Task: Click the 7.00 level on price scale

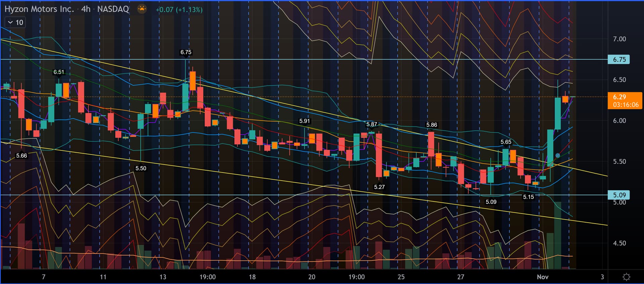Action: click(619, 39)
